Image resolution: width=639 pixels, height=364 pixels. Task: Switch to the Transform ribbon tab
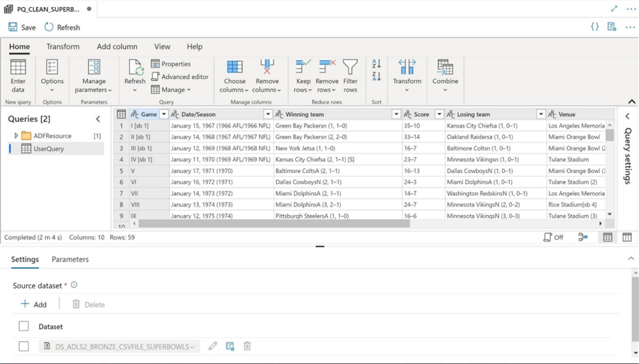pos(63,47)
